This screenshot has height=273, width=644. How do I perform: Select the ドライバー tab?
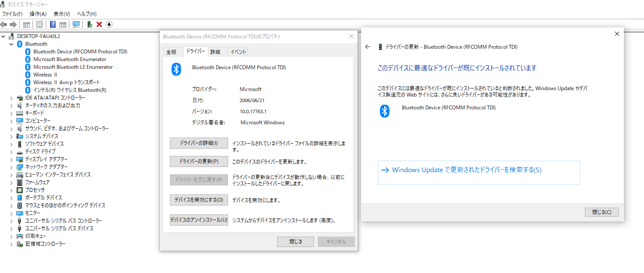coord(196,51)
